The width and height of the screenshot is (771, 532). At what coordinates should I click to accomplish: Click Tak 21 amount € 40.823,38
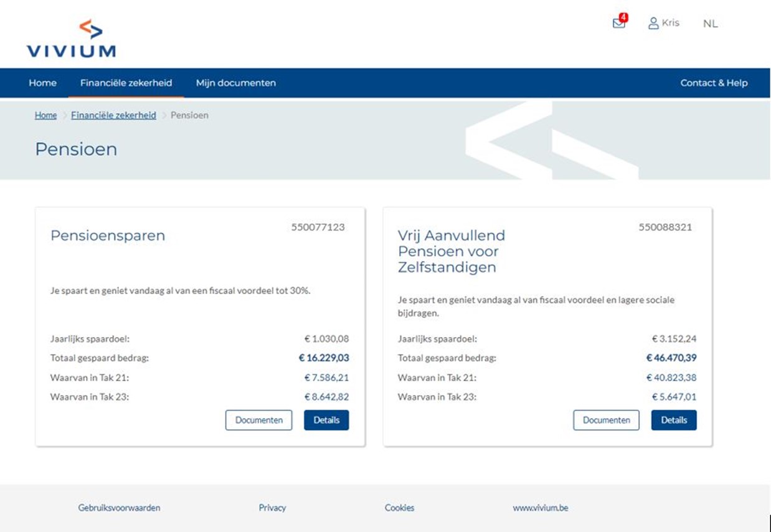pyautogui.click(x=671, y=378)
